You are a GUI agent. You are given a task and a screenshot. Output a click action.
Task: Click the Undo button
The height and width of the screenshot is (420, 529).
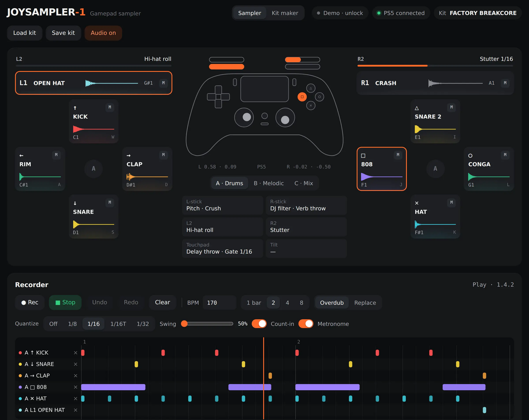(x=100, y=302)
